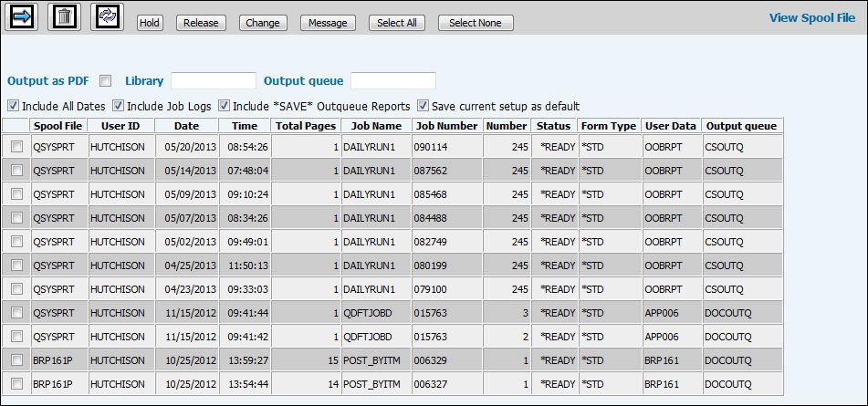Click the User Data column header
The width and height of the screenshot is (868, 406).
pyautogui.click(x=671, y=126)
